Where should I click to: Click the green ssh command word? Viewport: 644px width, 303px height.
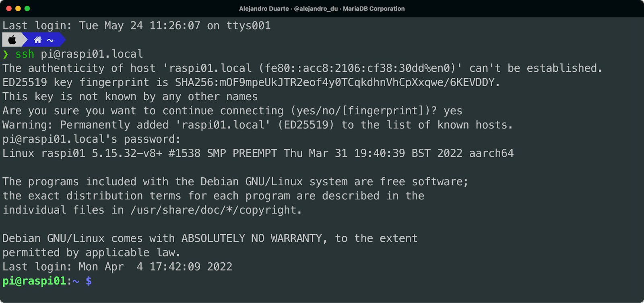click(x=25, y=54)
